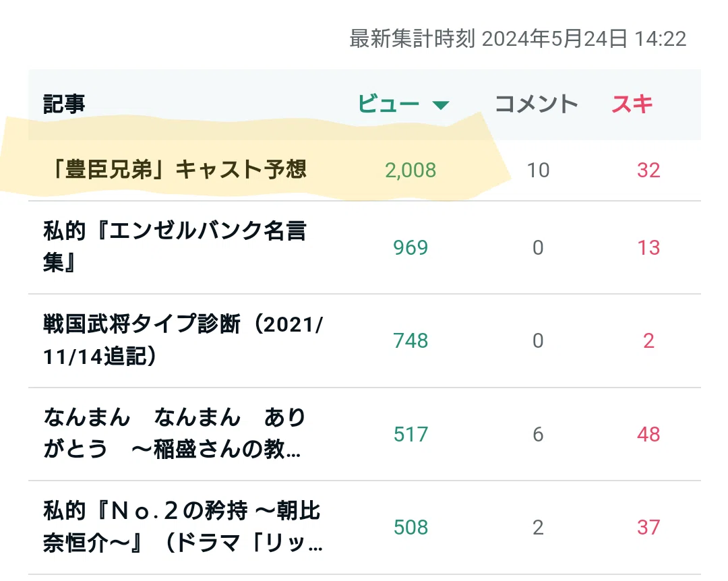Click the 748 view count

point(411,341)
